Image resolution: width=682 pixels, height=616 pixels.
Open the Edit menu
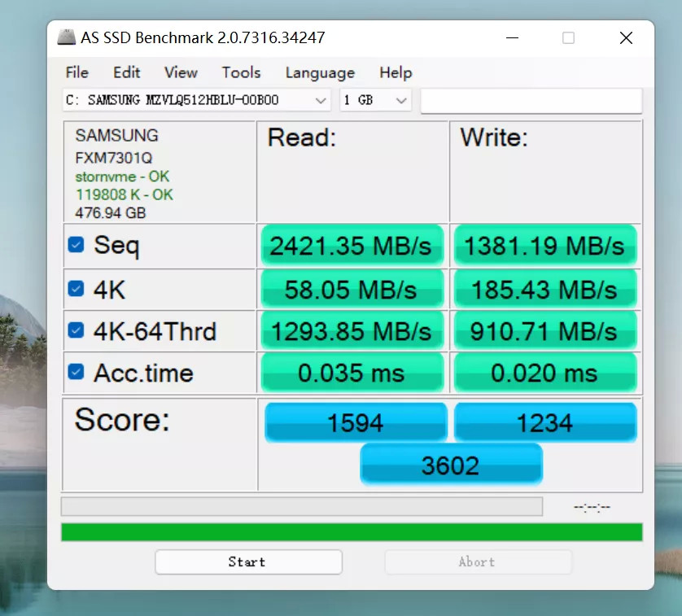tap(127, 72)
